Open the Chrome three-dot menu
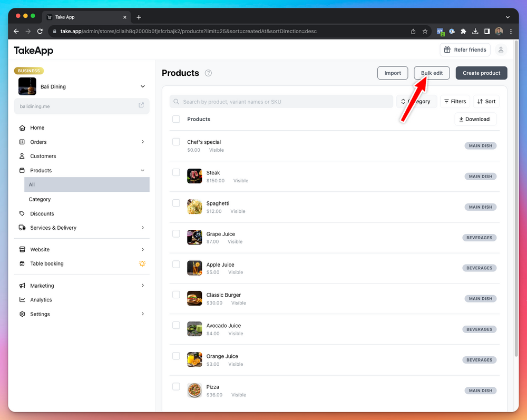Screen dimensions: 527x420 (x=511, y=31)
